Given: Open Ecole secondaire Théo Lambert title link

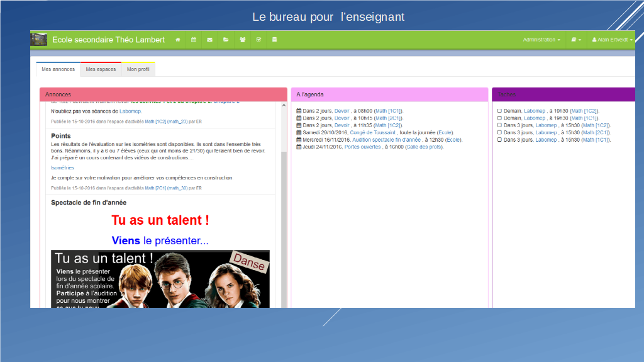Looking at the screenshot, I should (x=108, y=40).
